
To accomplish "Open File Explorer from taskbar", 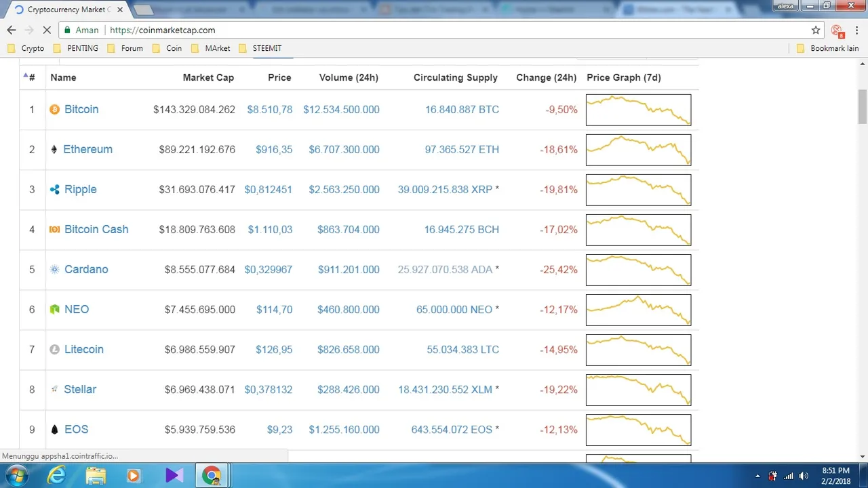I will (96, 476).
